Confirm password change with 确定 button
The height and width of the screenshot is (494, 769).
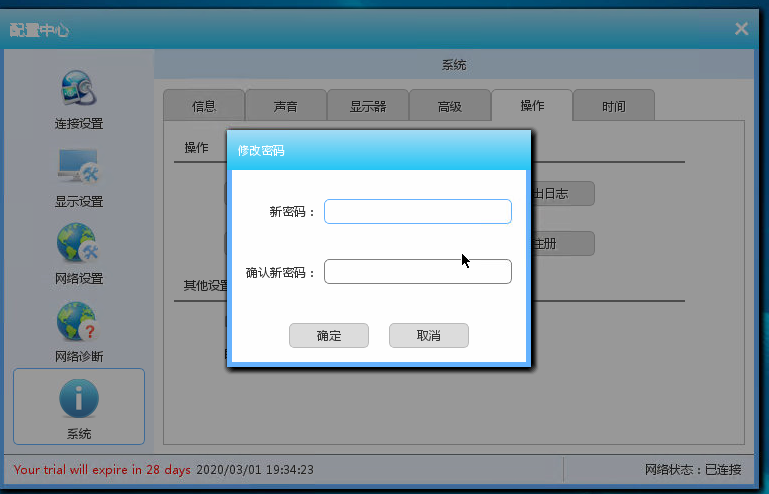tap(329, 336)
